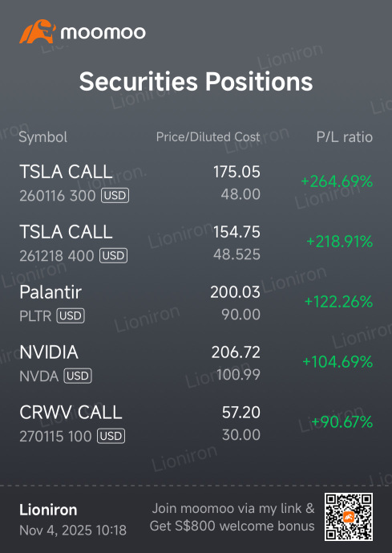Click the moomoo bull logo icon
The width and height of the screenshot is (392, 553).
tap(38, 32)
